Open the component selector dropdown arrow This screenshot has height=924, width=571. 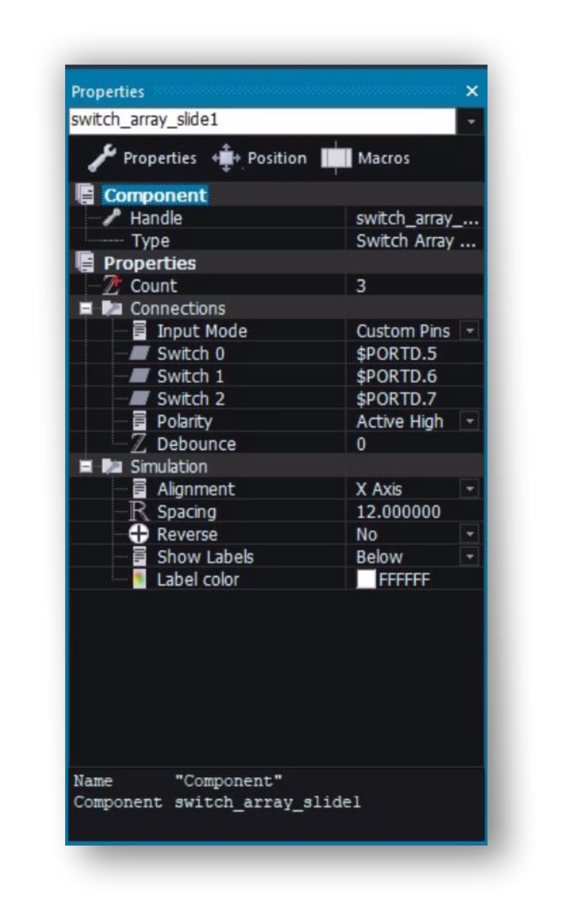[470, 122]
